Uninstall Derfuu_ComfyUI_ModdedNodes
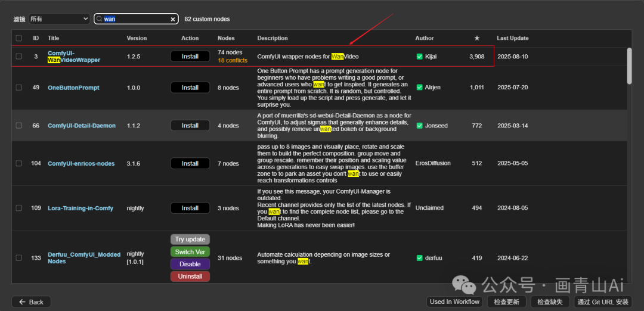The width and height of the screenshot is (644, 311). click(x=190, y=276)
